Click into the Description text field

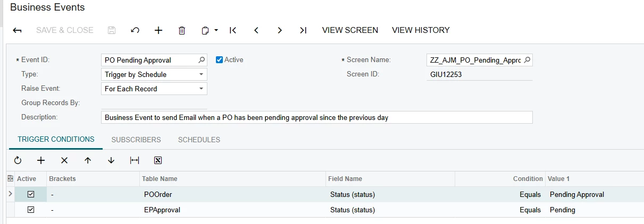[316, 117]
